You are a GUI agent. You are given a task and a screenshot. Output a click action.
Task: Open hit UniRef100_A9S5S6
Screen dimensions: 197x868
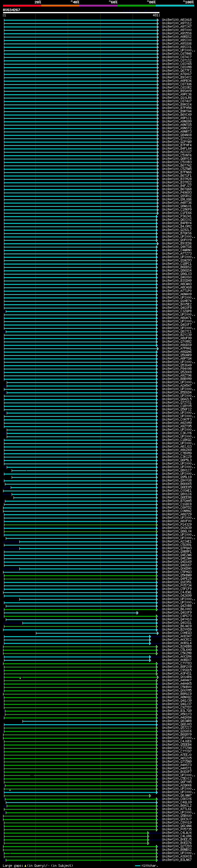(x=177, y=33)
